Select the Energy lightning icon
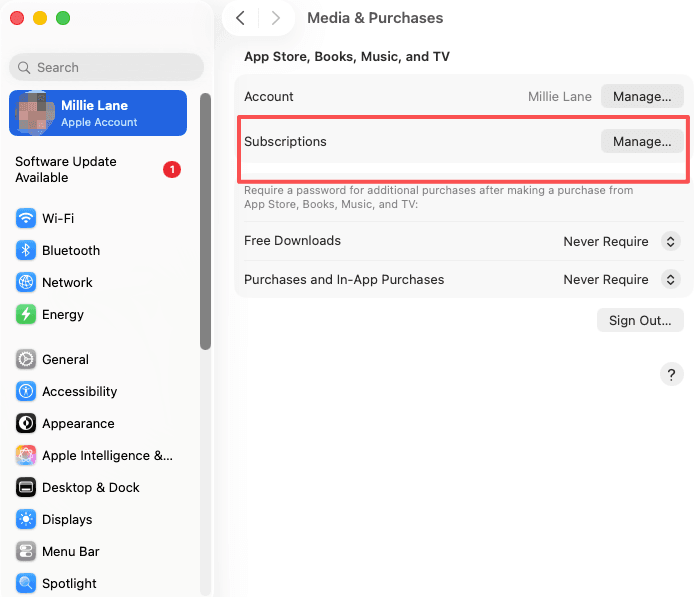Viewport: 698px width, 597px height. pyautogui.click(x=26, y=314)
